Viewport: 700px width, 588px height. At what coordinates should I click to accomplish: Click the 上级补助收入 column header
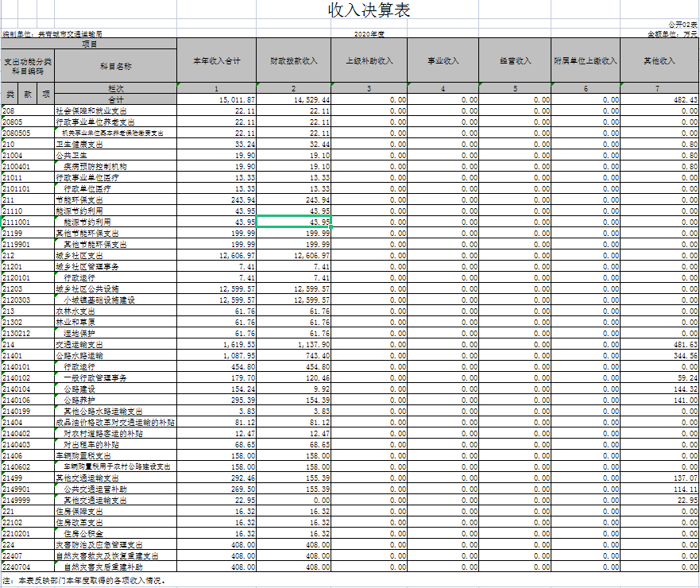[x=369, y=60]
